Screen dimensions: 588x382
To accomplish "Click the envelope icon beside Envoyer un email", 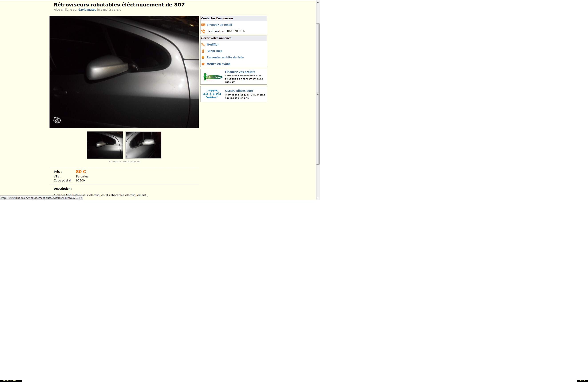I will [x=203, y=25].
